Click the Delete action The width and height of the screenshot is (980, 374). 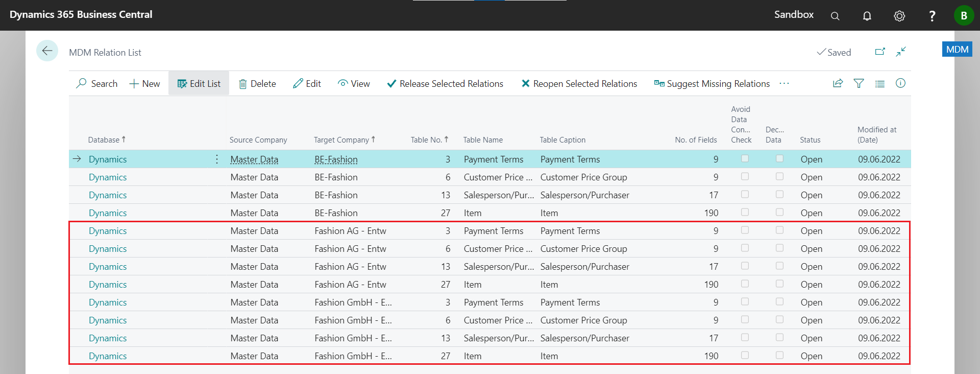258,84
